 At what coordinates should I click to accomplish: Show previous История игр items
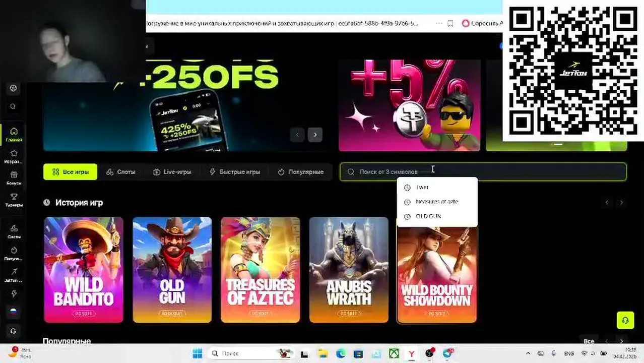coord(607,202)
